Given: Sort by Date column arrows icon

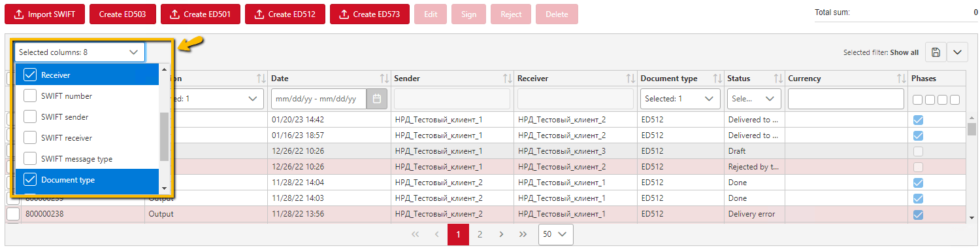Looking at the screenshot, I should coord(385,79).
